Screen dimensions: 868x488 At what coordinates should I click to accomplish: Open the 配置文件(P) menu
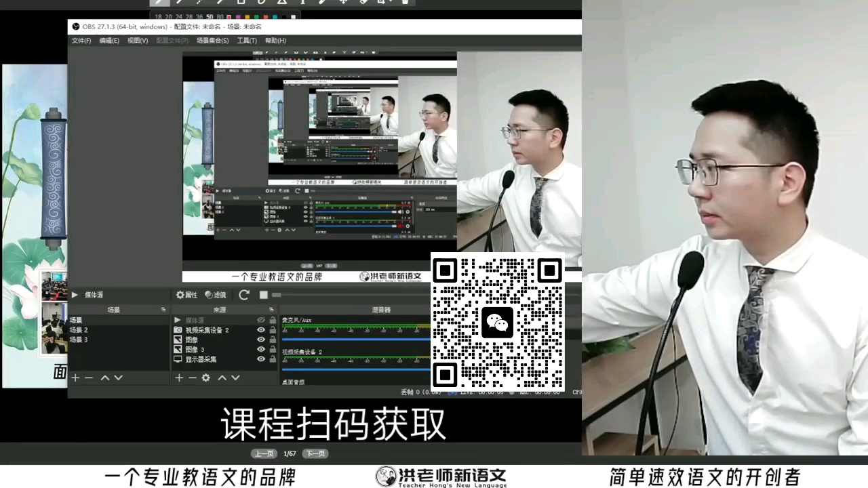coord(172,41)
